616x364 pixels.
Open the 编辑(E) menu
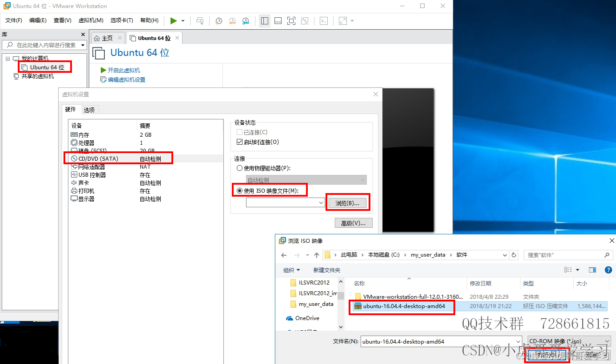pyautogui.click(x=38, y=20)
